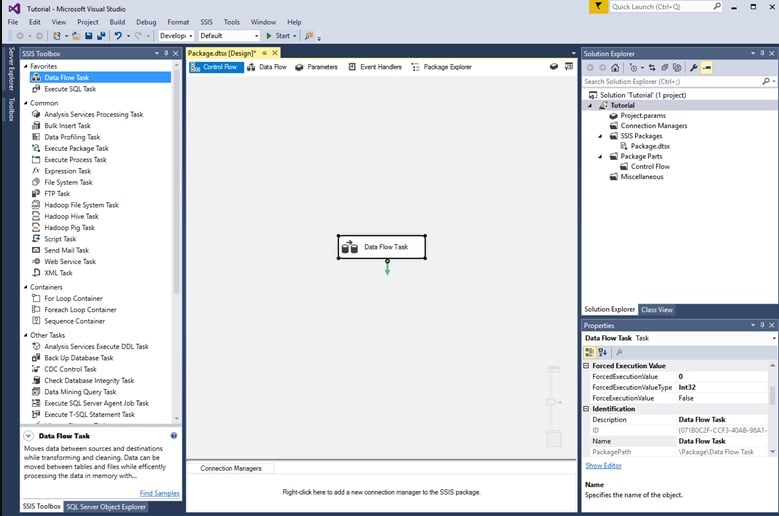Select Execute SQL Task in toolbox
The image size is (779, 516).
(70, 89)
